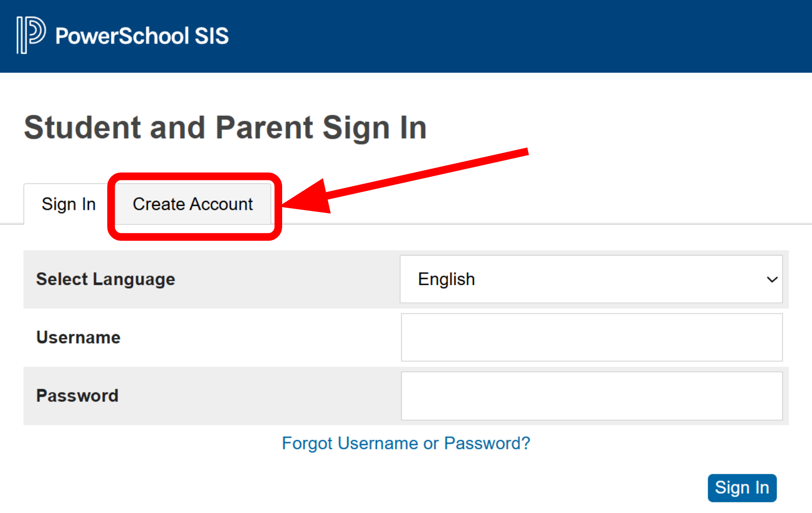
Task: Activate the blue Sign In button
Action: click(x=742, y=488)
